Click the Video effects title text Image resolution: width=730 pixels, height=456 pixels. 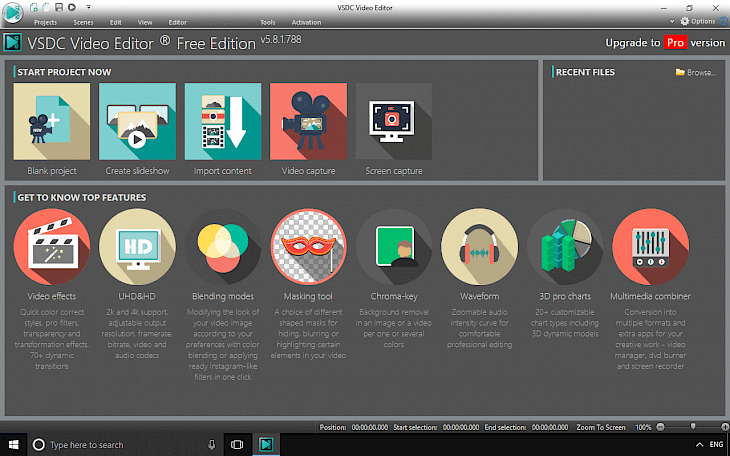tap(51, 296)
